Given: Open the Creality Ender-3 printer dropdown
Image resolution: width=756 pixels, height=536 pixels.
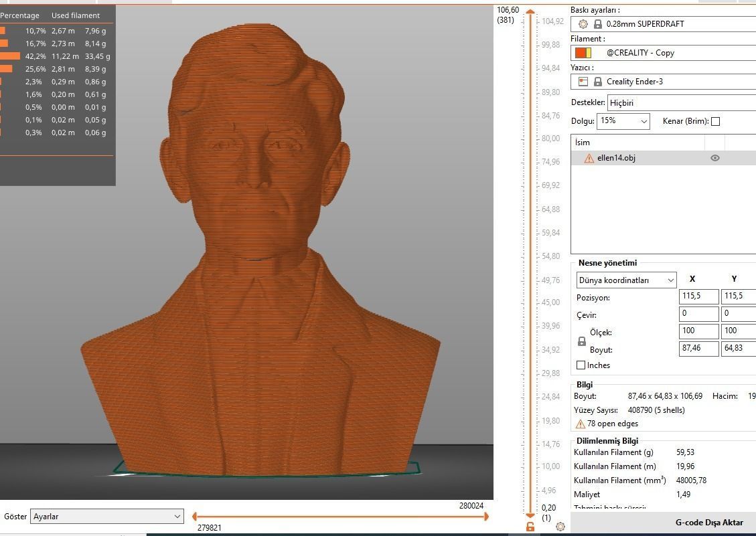Looking at the screenshot, I should [663, 82].
